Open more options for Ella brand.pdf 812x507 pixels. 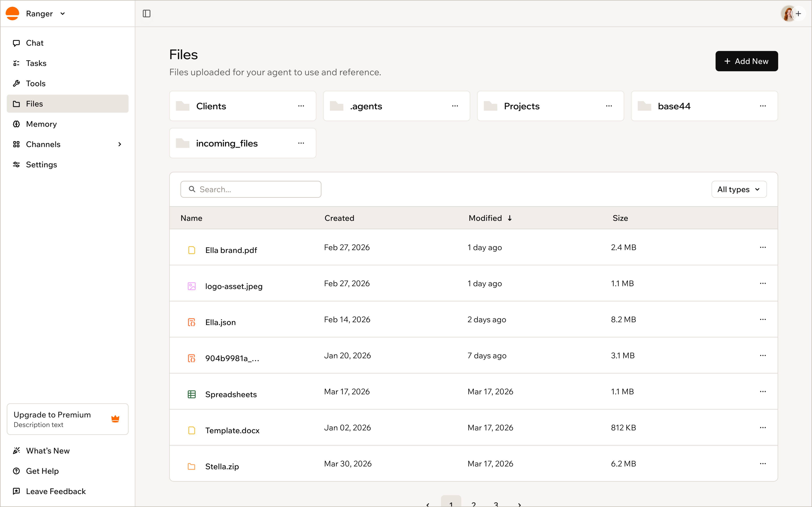(763, 247)
